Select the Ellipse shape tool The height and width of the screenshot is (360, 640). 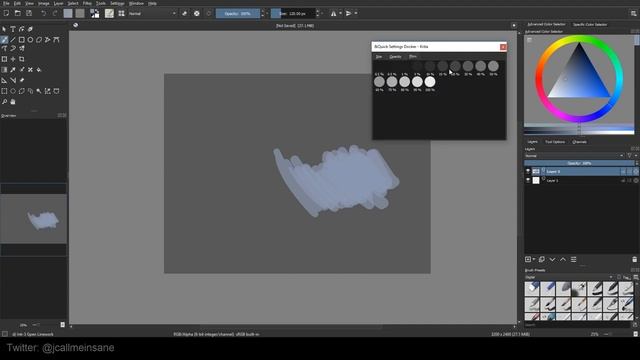(x=30, y=40)
